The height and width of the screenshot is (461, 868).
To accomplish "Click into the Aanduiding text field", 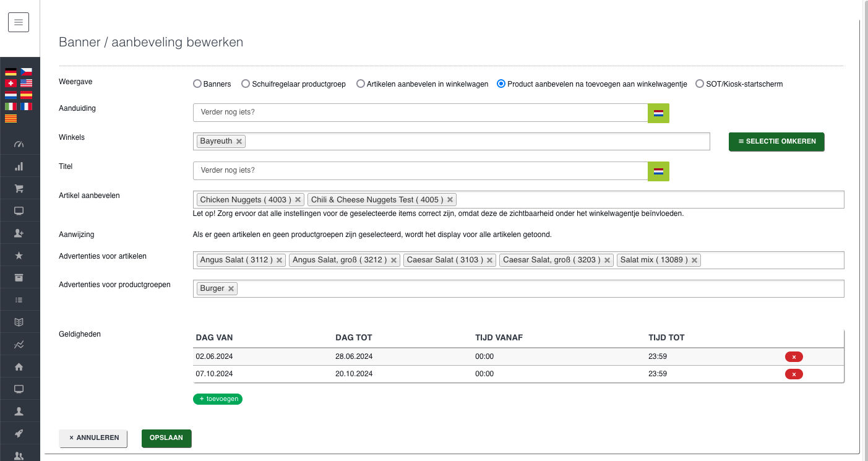I will coord(420,113).
